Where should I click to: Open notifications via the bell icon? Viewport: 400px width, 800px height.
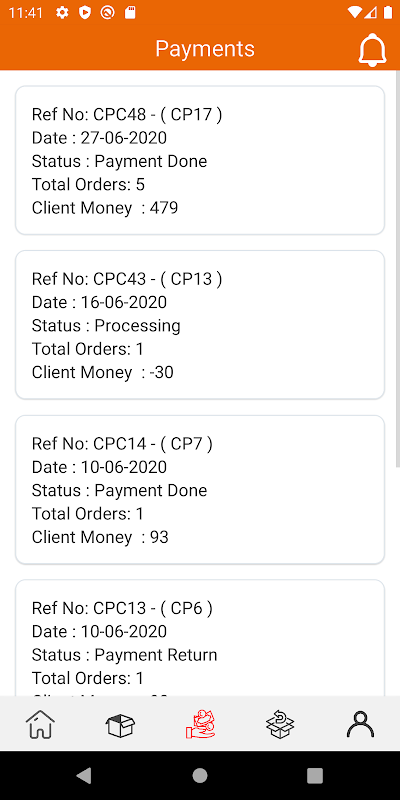click(x=372, y=49)
